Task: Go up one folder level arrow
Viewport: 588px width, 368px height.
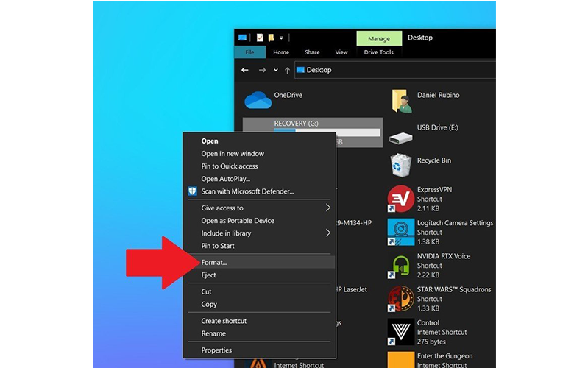Action: coord(287,71)
